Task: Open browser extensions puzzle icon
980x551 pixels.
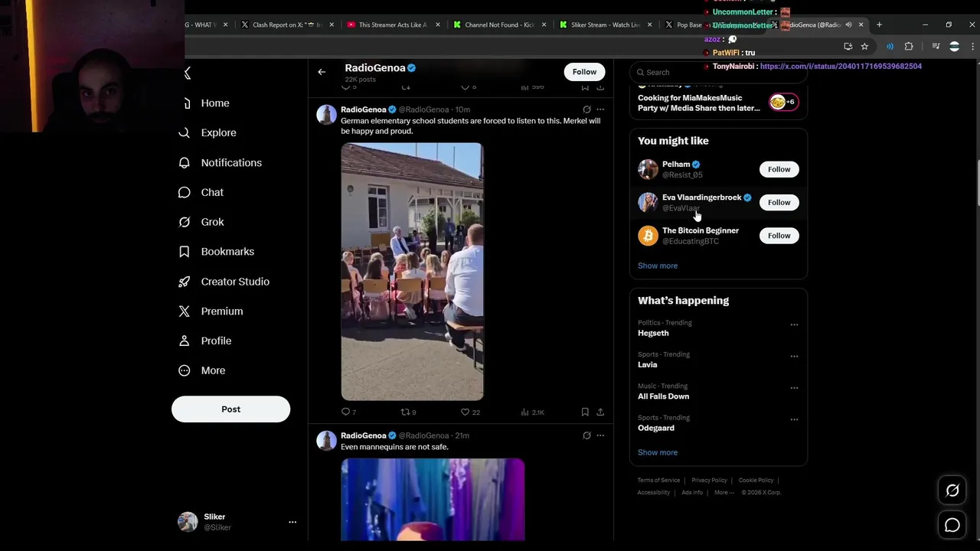Action: tap(909, 47)
